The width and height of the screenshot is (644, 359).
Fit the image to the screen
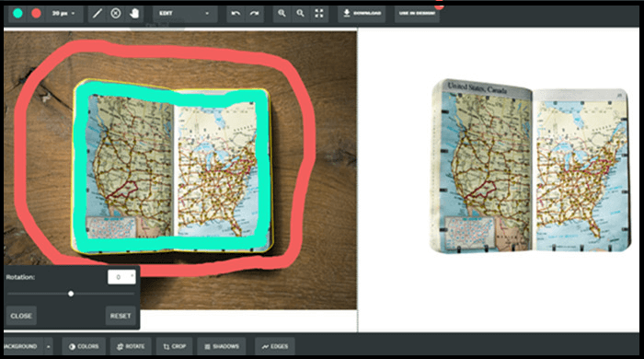tap(319, 14)
